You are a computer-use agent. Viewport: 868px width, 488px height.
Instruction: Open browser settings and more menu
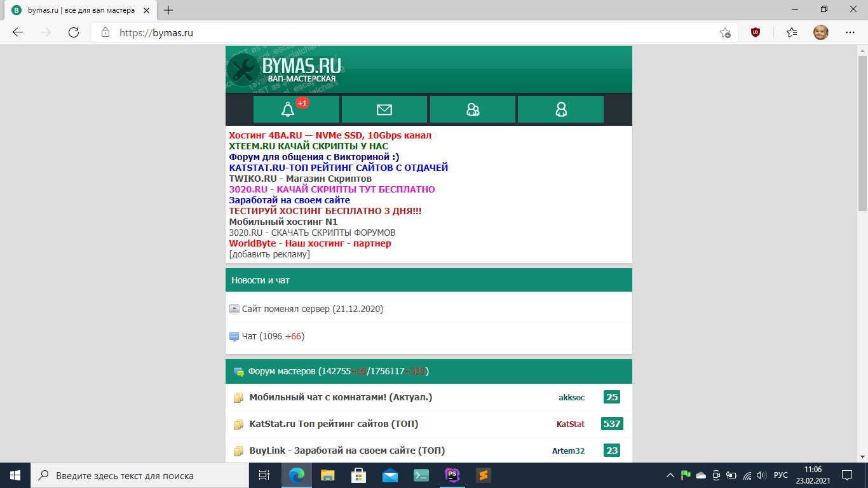(850, 32)
